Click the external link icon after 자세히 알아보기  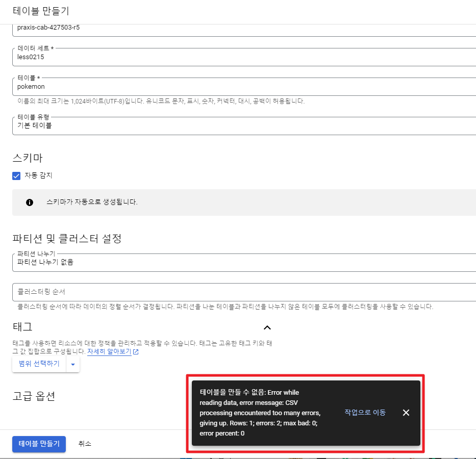(x=136, y=352)
